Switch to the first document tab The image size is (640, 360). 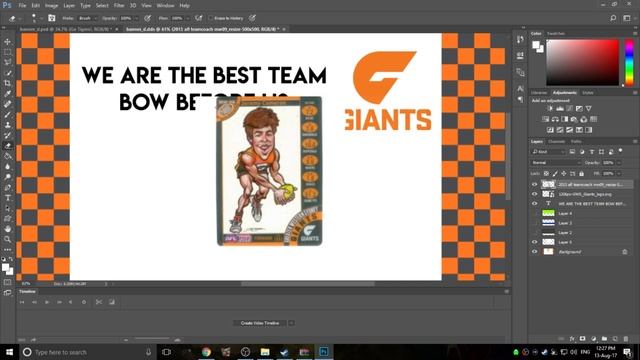coord(65,29)
